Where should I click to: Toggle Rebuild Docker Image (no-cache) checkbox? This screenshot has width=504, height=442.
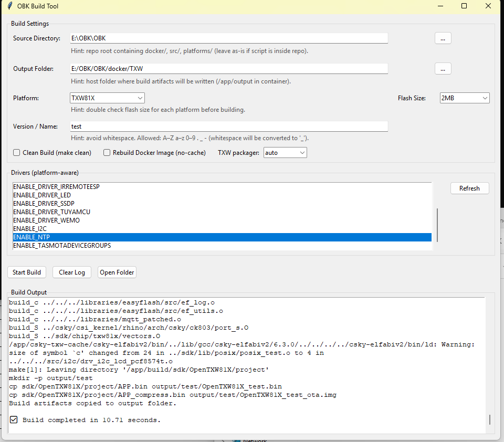coord(107,153)
